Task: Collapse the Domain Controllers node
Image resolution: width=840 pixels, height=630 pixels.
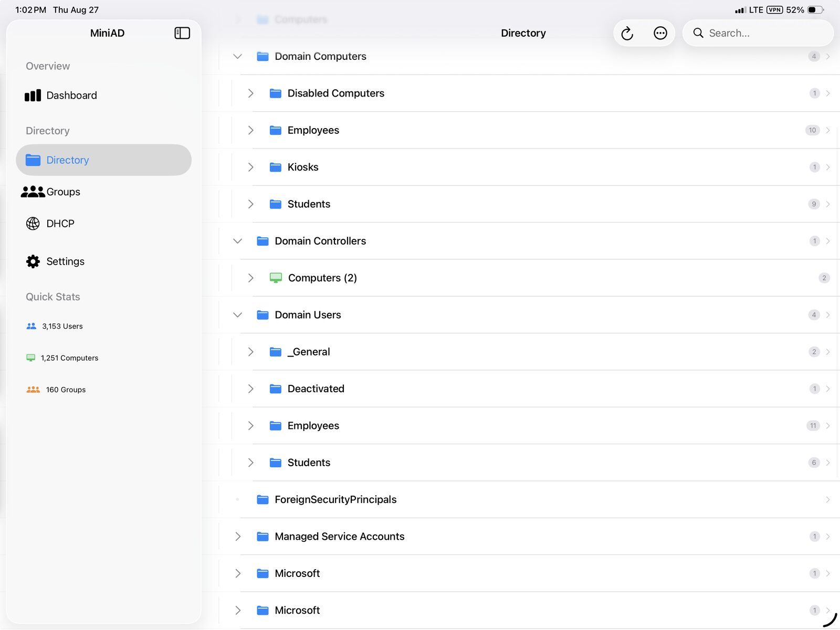Action: click(237, 241)
